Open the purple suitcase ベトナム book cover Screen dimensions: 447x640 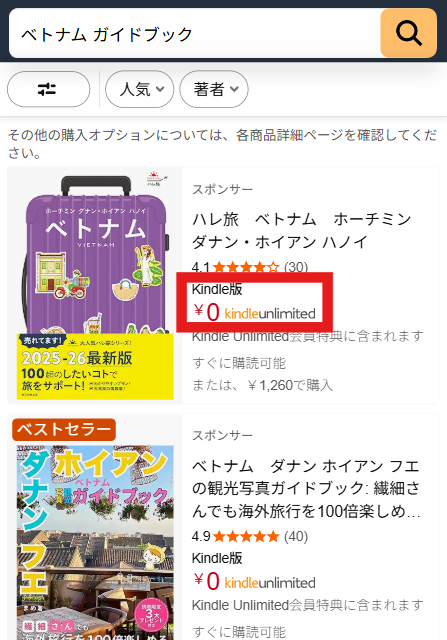tap(95, 286)
